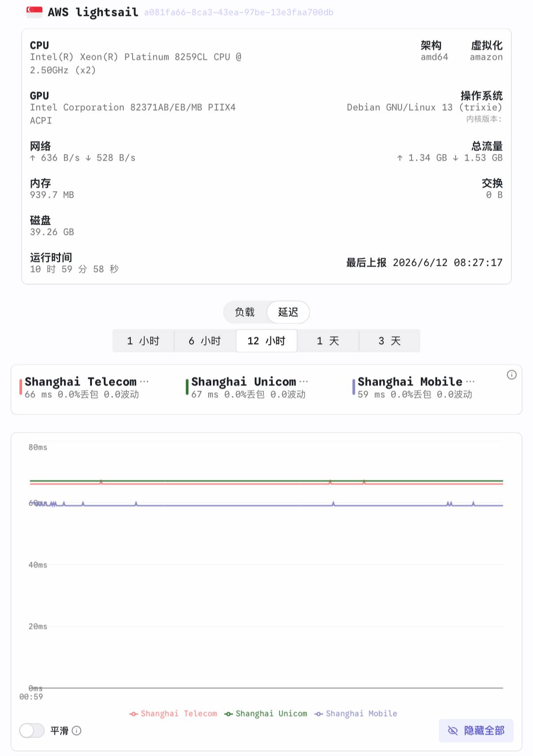Image resolution: width=533 pixels, height=756 pixels.
Task: Click the info icon next to 平滑
Action: (x=76, y=730)
